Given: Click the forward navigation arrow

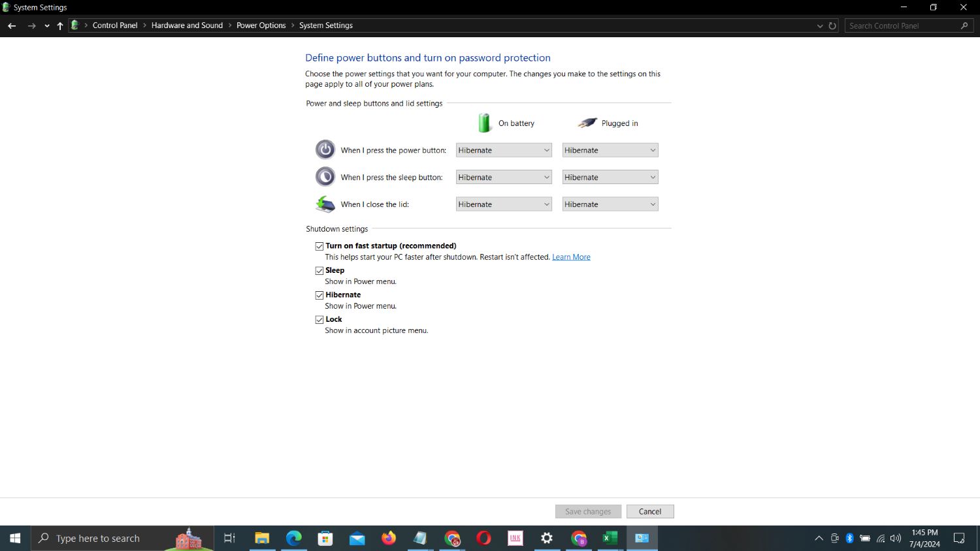Looking at the screenshot, I should click(31, 25).
